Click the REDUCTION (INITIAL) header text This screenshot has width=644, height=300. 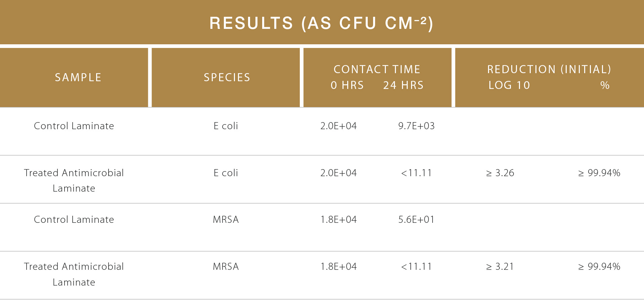point(549,69)
